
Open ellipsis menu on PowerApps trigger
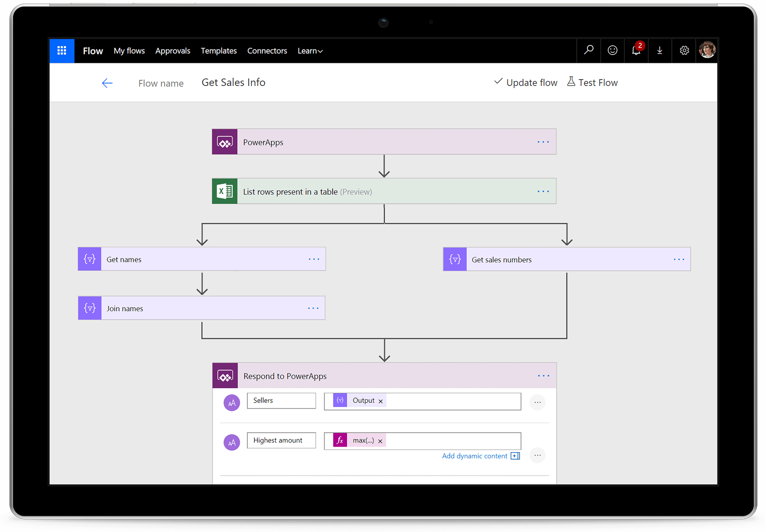click(x=542, y=141)
